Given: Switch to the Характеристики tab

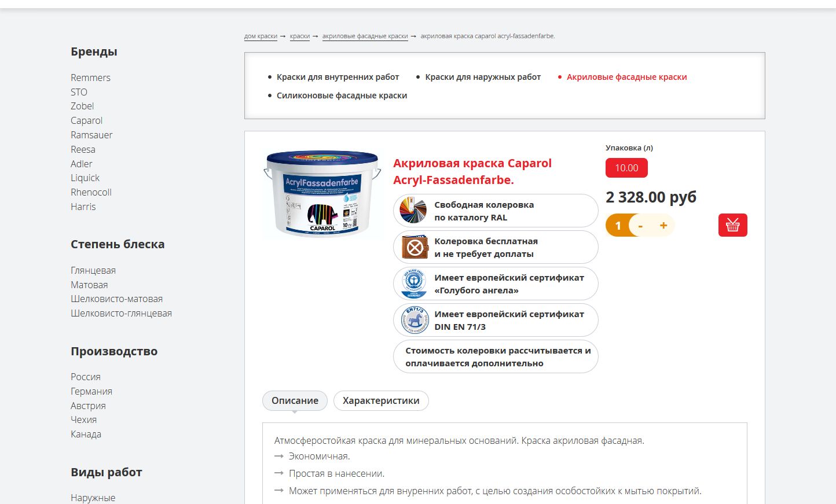Looking at the screenshot, I should coord(381,400).
